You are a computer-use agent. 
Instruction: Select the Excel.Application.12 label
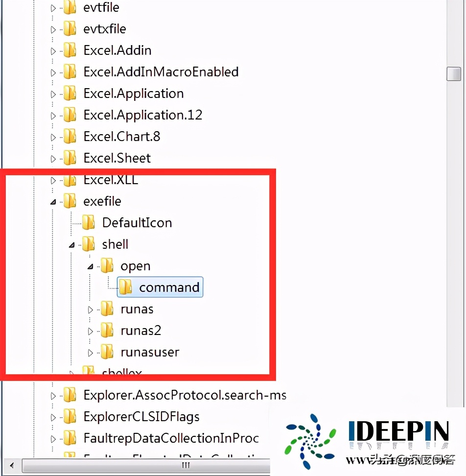coord(143,116)
